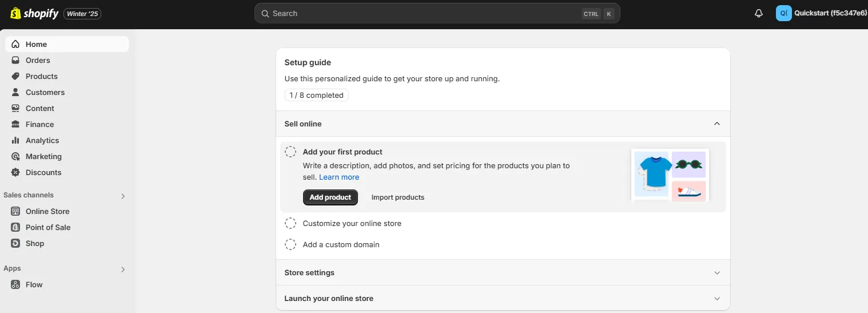Click the magnifier icon in search bar
The width and height of the screenshot is (868, 313).
265,13
